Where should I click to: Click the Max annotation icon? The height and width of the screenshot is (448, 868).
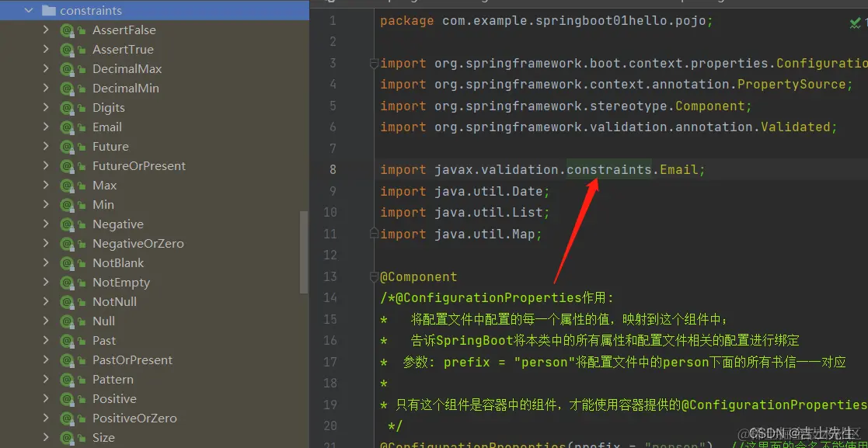(x=67, y=186)
